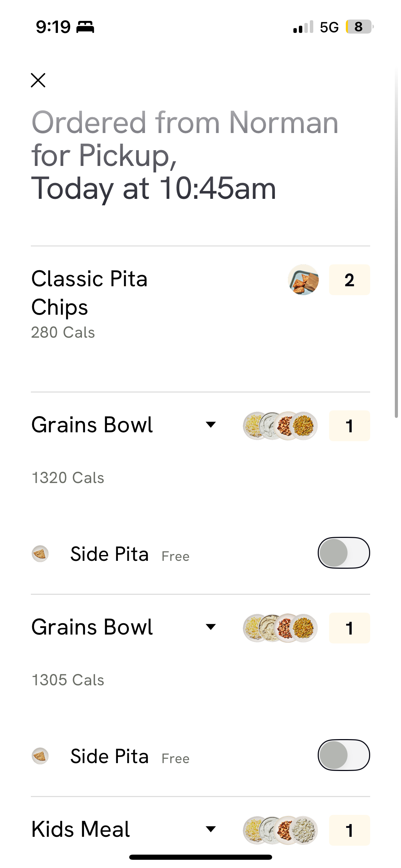Enable Side Pita for first Grains Bowl

[x=344, y=553]
